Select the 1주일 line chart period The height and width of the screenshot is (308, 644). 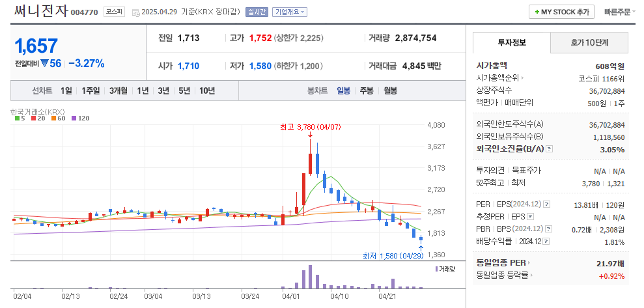91,91
